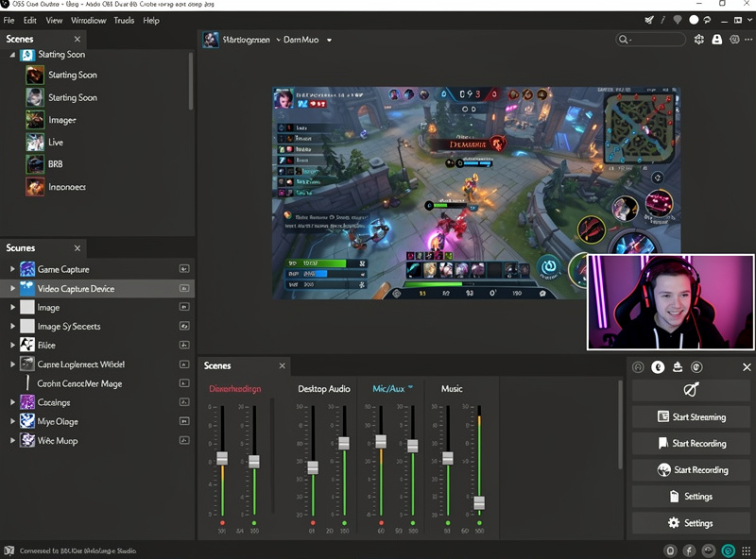
Task: Close the audio mixer Scenes panel
Action: tap(282, 365)
